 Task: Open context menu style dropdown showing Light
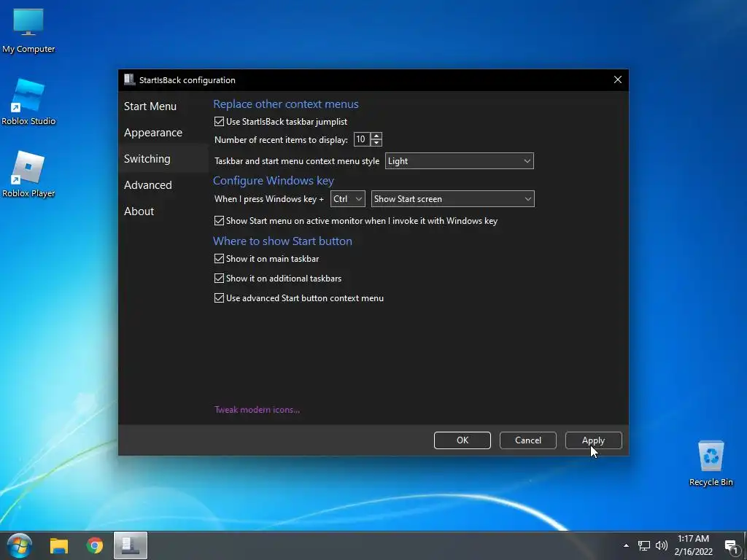click(x=460, y=161)
